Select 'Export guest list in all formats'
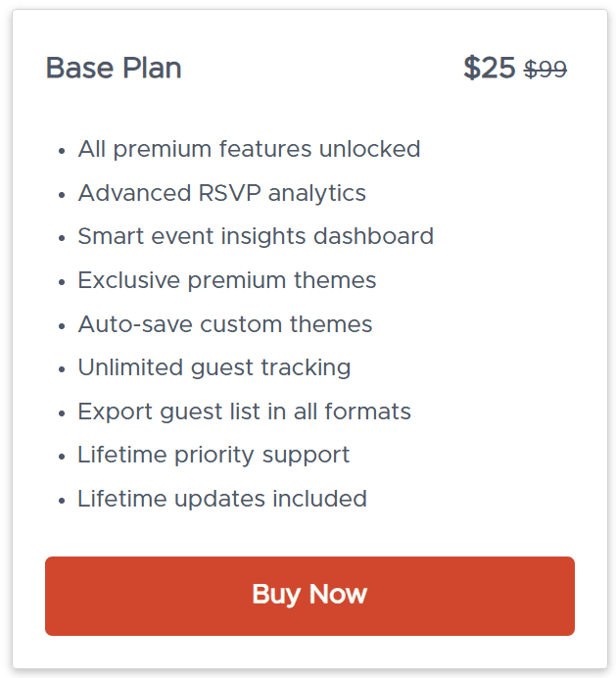Image resolution: width=616 pixels, height=678 pixels. tap(245, 412)
